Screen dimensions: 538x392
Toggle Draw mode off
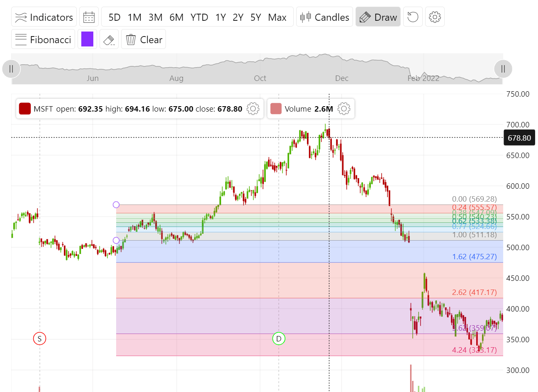pyautogui.click(x=377, y=17)
